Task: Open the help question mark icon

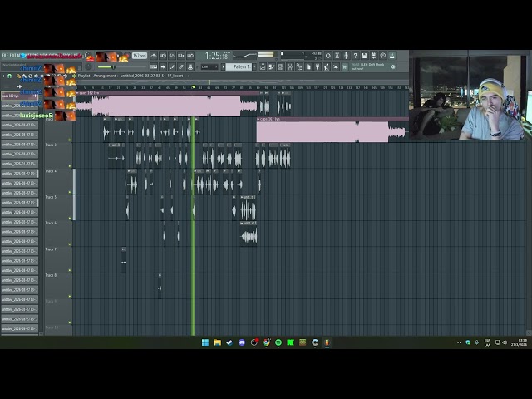Action: 356,56
